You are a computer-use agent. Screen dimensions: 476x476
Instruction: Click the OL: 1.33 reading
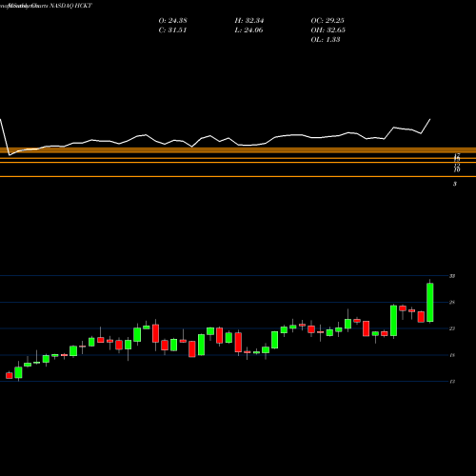click(x=326, y=40)
